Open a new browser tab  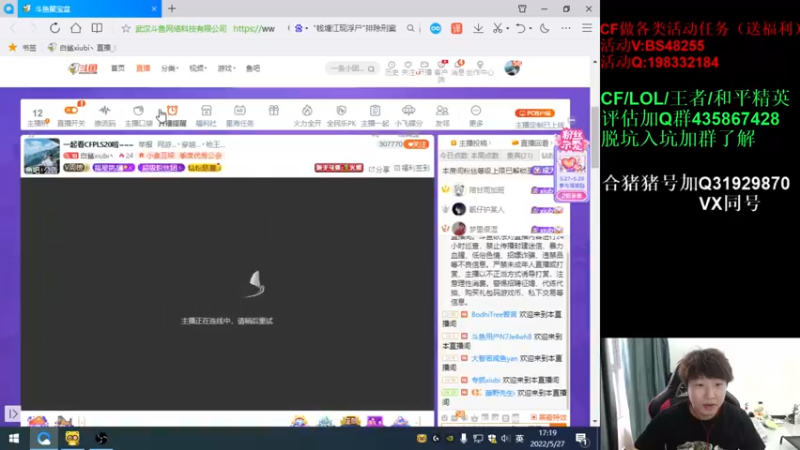(172, 9)
